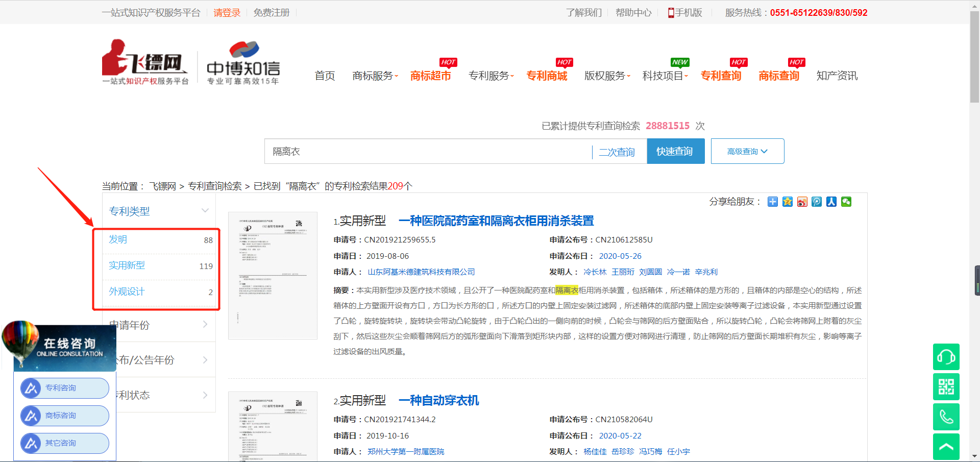980x462 pixels.
Task: Open 科技项目 dropdown menu
Action: (x=666, y=76)
